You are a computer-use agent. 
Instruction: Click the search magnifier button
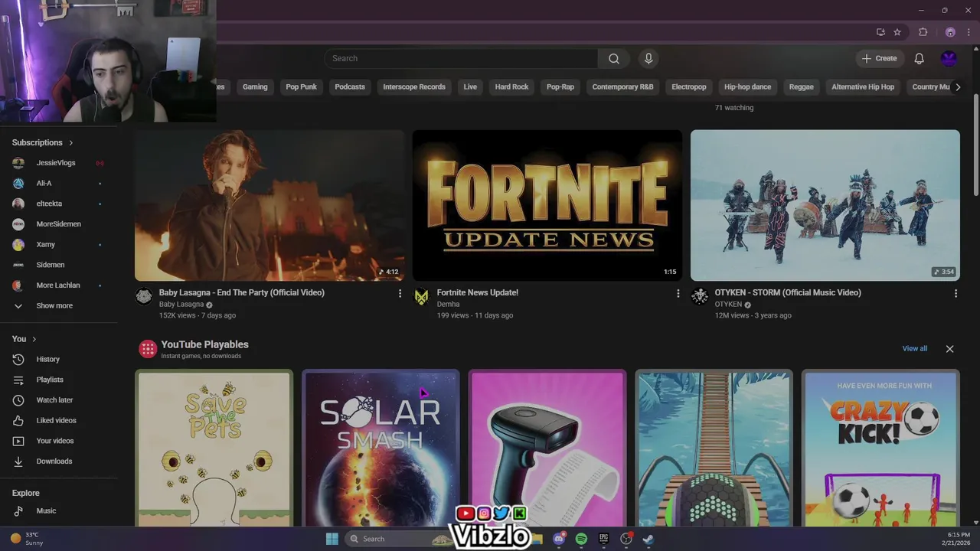[614, 58]
